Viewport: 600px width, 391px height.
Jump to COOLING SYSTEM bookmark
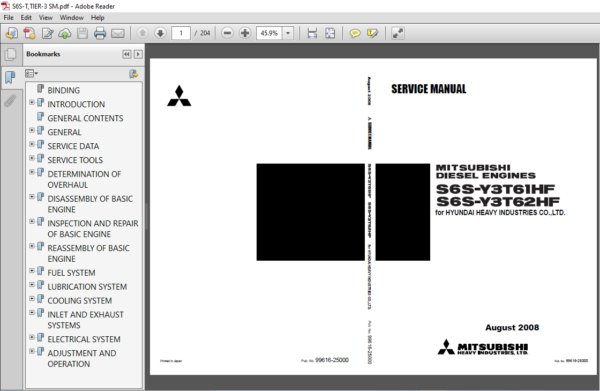(x=80, y=301)
